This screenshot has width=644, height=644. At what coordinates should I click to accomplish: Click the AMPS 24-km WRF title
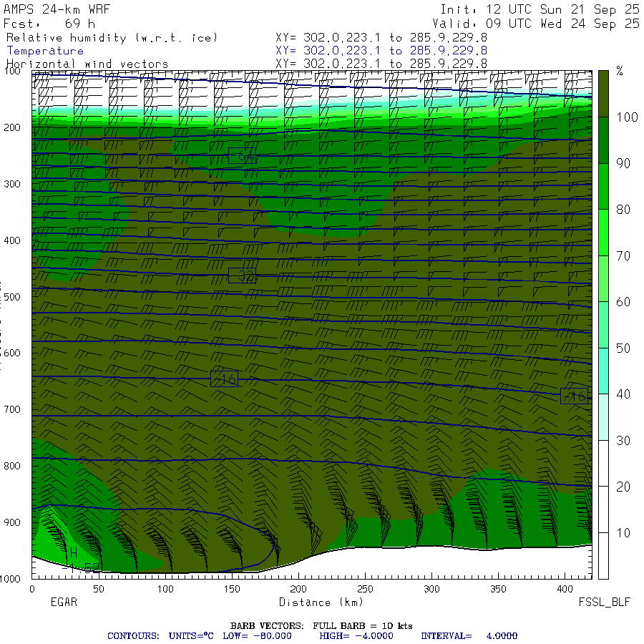tap(57, 10)
